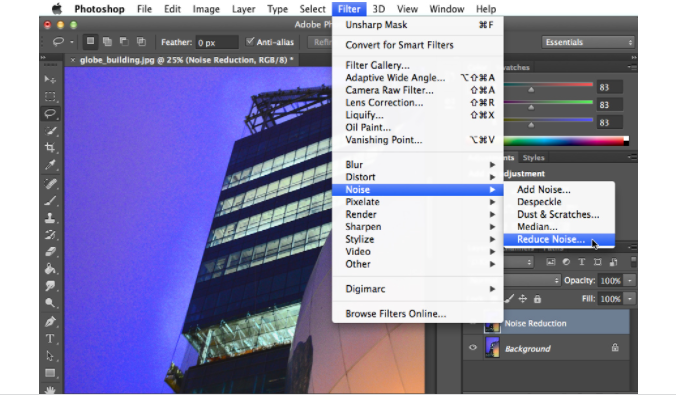Select the Paint Bucket tool

[x=50, y=269]
